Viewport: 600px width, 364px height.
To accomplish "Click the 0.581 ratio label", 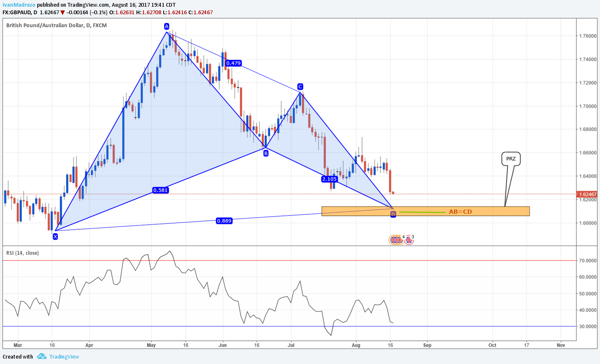I will [x=160, y=190].
